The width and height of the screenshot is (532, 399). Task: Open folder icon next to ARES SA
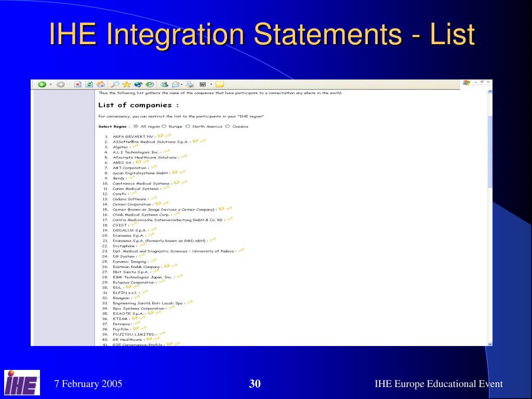point(138,162)
